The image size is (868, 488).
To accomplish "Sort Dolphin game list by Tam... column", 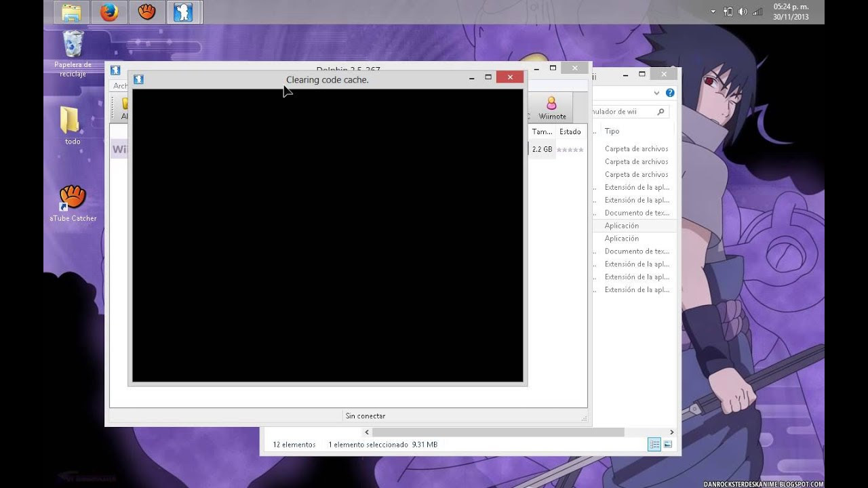I will [542, 131].
